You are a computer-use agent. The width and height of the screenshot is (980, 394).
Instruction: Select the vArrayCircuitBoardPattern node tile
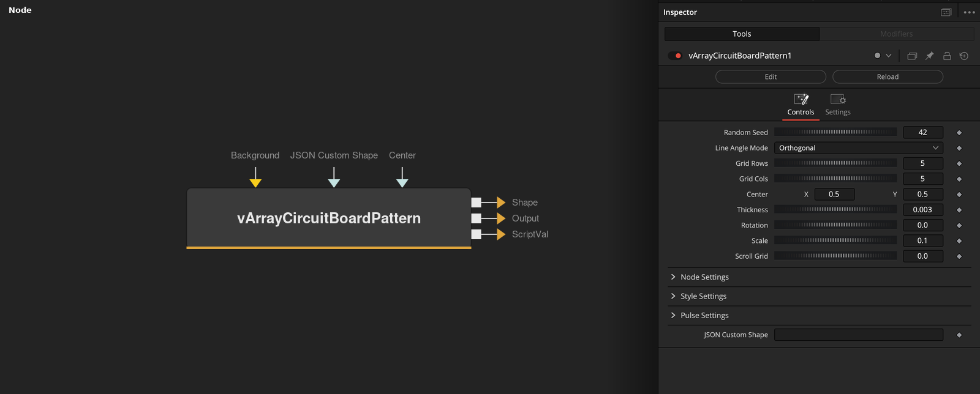coord(329,218)
